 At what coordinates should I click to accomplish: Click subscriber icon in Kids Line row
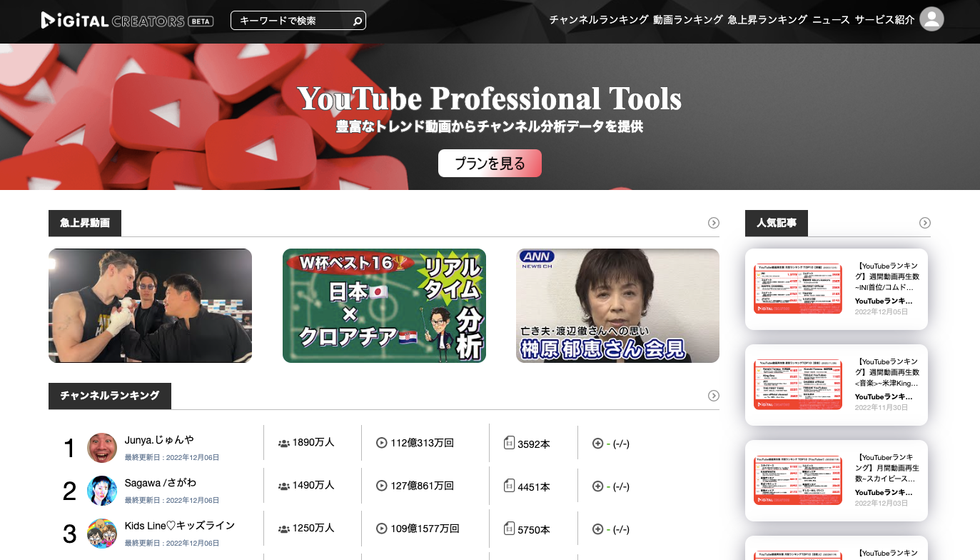pyautogui.click(x=283, y=529)
